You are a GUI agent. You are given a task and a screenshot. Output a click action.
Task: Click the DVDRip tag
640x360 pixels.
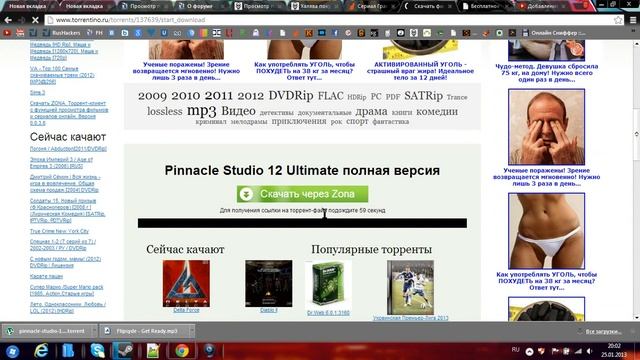click(x=291, y=96)
